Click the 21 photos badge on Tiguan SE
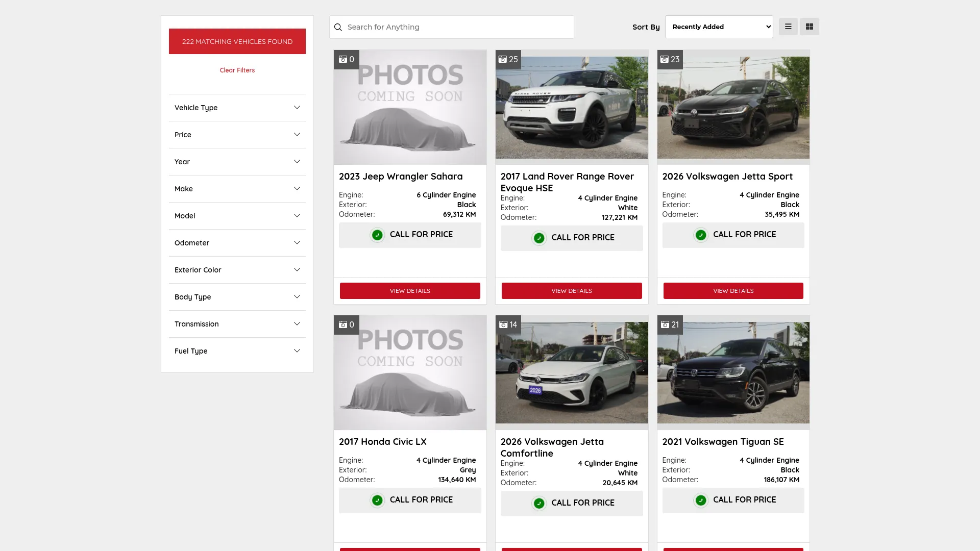This screenshot has width=980, height=551. pos(670,324)
